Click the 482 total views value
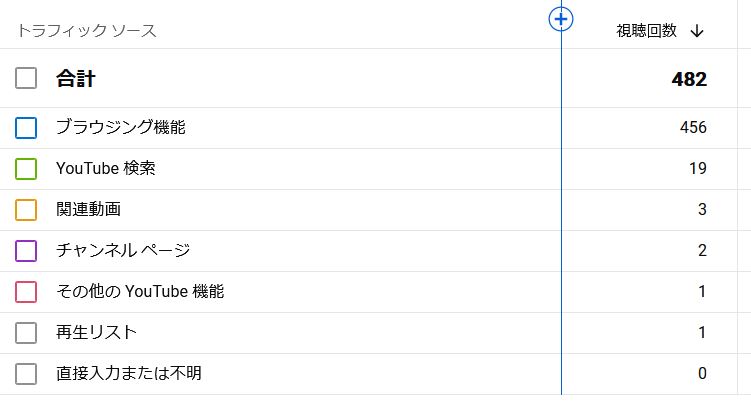The height and width of the screenshot is (406, 751). point(689,79)
